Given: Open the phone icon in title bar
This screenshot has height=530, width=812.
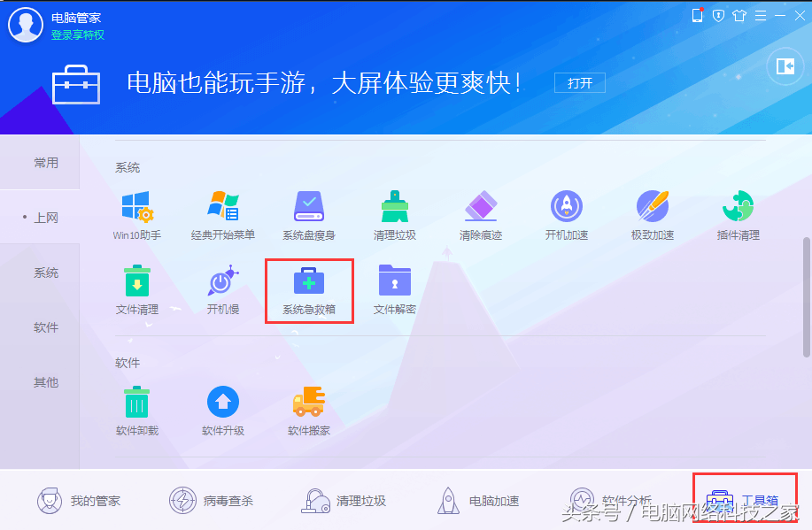Looking at the screenshot, I should coord(697,16).
